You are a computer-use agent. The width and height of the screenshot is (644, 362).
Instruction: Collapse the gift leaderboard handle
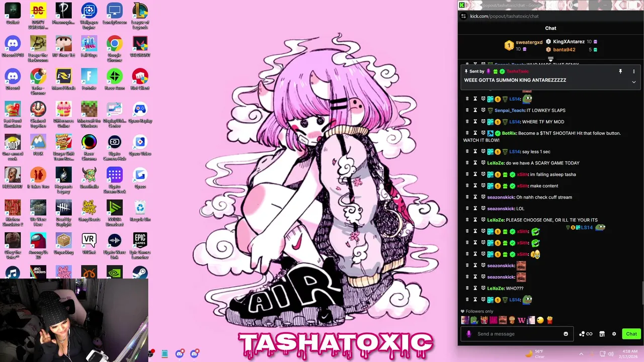[550, 59]
